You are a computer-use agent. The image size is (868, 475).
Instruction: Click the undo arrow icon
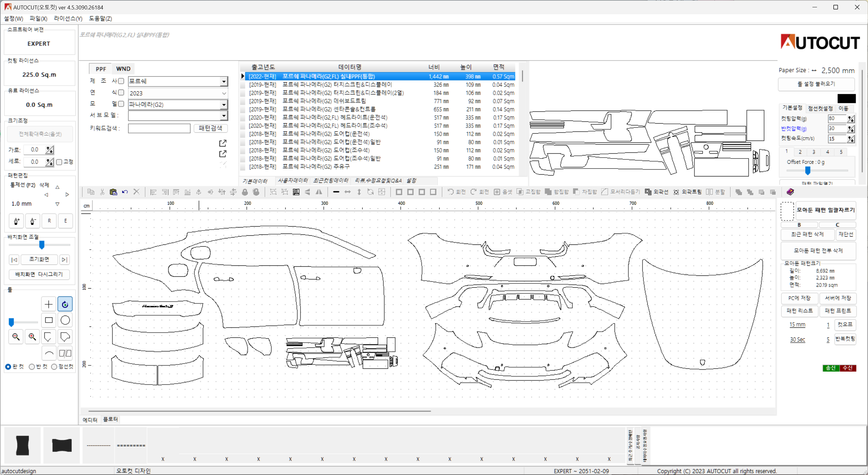[x=125, y=192]
